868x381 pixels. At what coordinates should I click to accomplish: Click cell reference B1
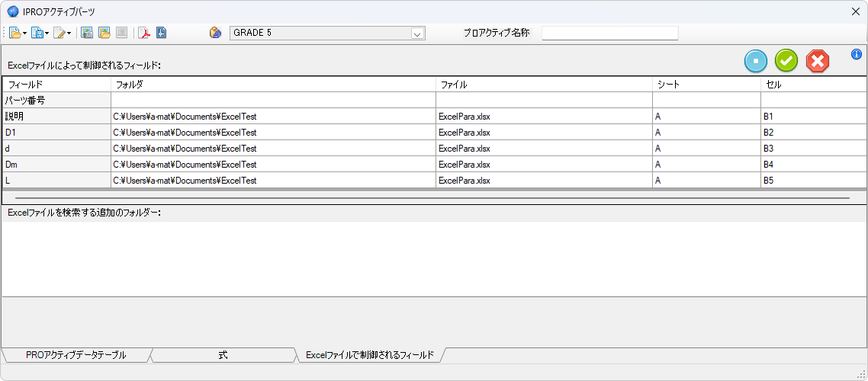coord(814,117)
